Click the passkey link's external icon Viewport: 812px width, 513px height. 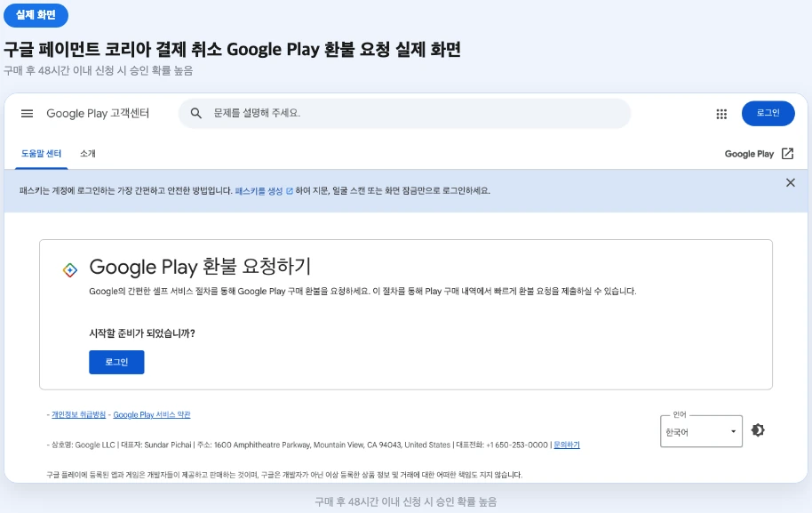290,191
